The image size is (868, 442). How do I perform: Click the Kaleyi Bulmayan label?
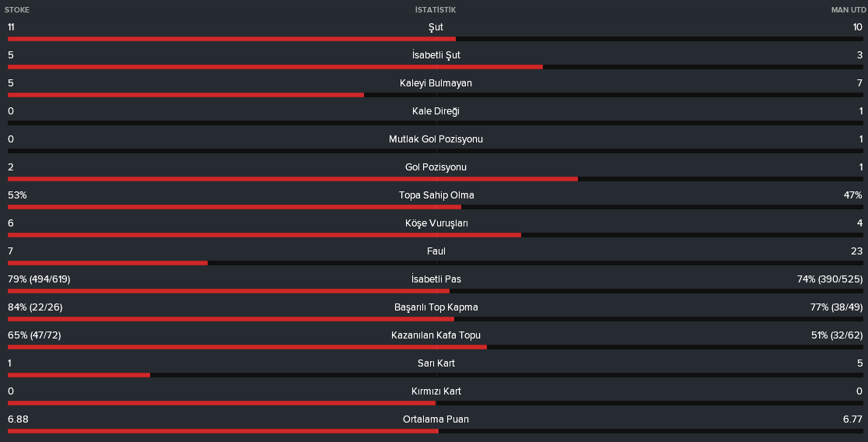[436, 83]
